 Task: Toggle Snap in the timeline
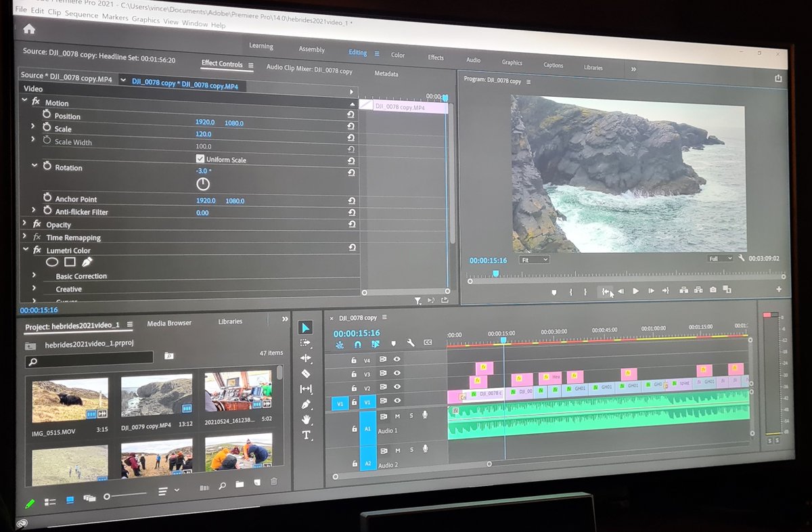click(x=358, y=344)
